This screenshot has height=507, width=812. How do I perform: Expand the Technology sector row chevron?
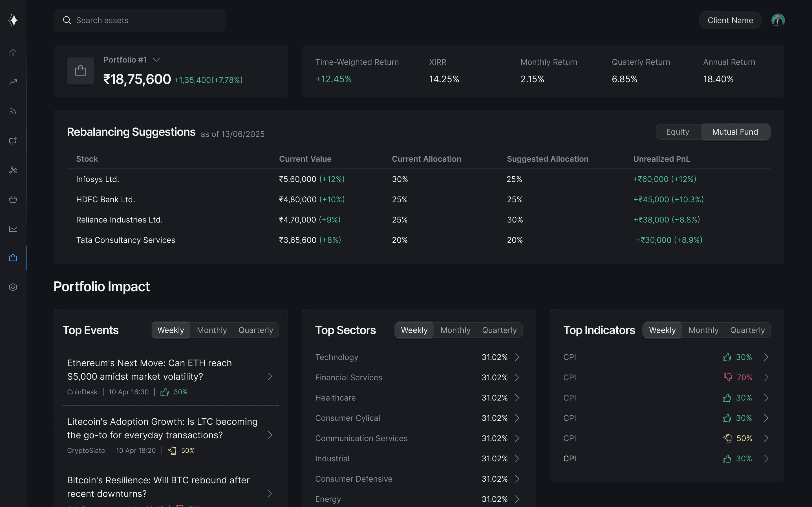click(x=517, y=357)
